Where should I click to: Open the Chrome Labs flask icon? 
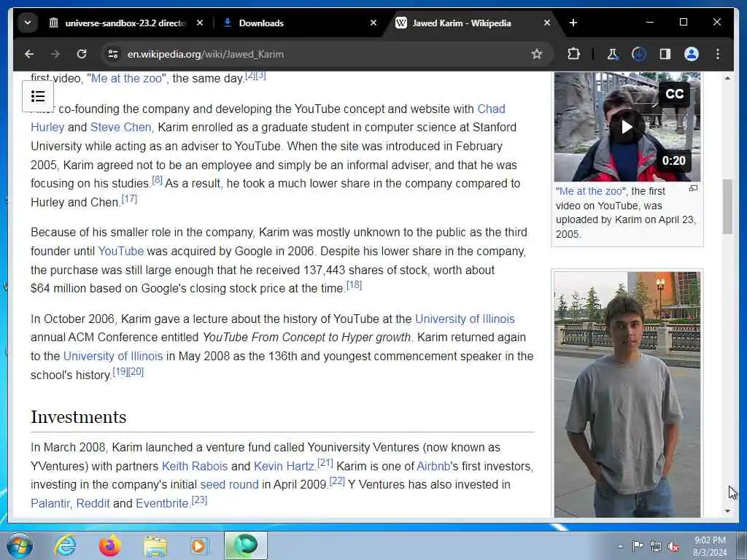[612, 54]
